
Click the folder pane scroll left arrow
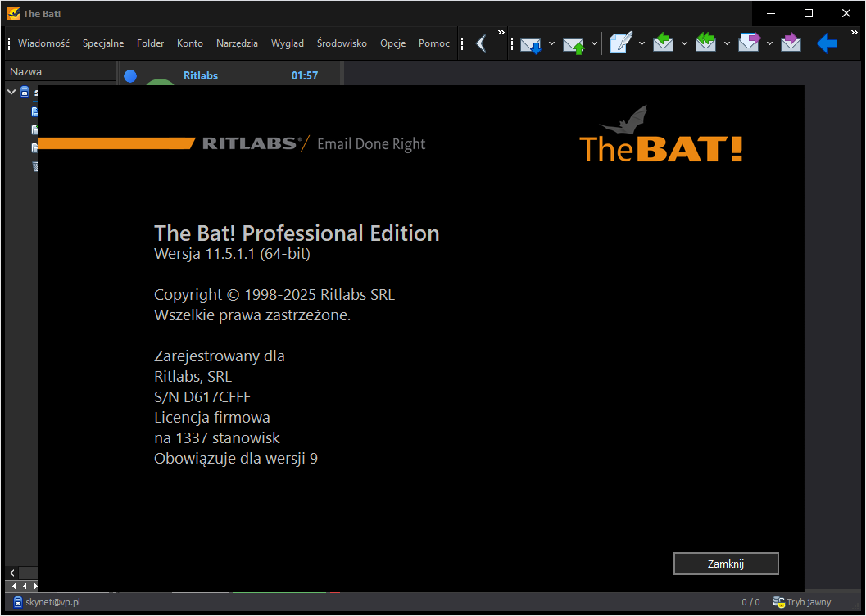coord(12,573)
